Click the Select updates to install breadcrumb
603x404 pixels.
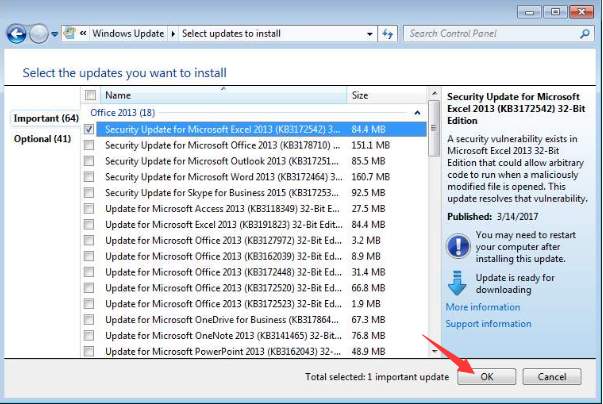point(231,33)
